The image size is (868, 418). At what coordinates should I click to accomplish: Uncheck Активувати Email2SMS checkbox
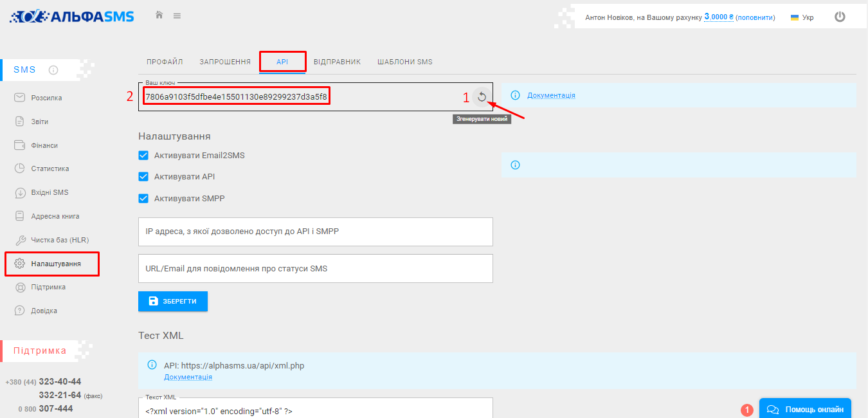point(143,155)
